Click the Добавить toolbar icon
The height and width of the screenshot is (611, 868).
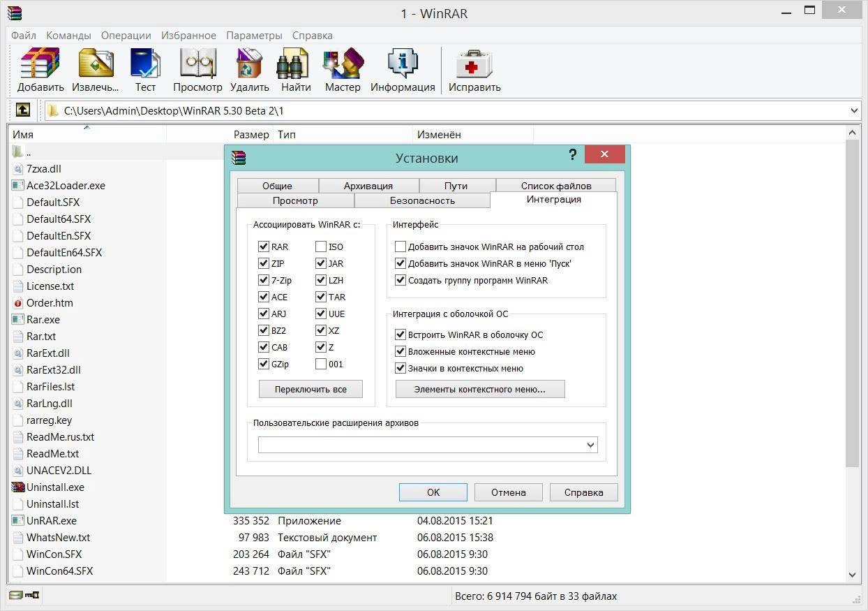[40, 63]
